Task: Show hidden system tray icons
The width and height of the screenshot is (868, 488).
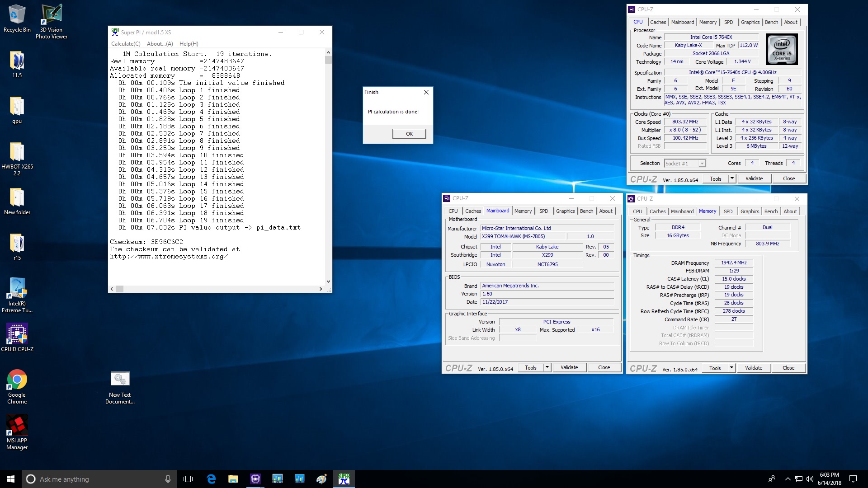Action: pos(788,479)
